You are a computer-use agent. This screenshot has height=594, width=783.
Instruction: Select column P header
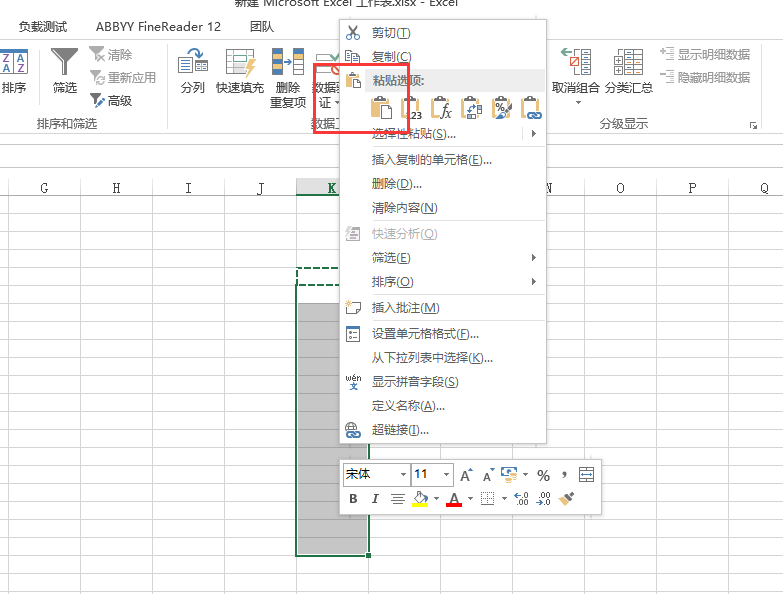[x=692, y=188]
